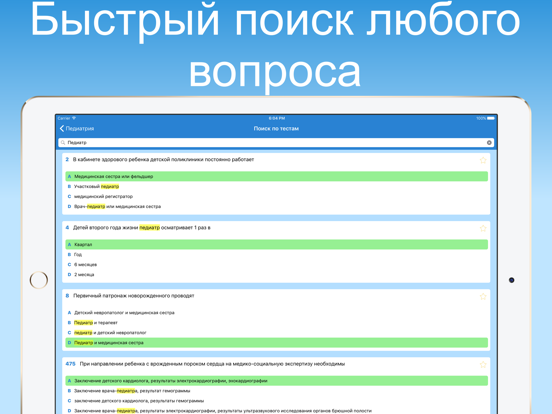Viewport: 552px width, 414px height.
Task: Select answer Детский невропатолог и медицинская сестра
Action: click(276, 313)
